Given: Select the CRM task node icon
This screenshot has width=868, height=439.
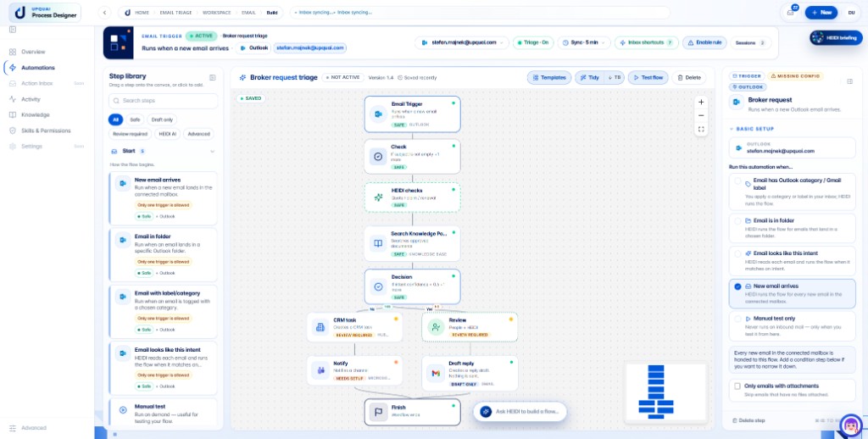Looking at the screenshot, I should pyautogui.click(x=320, y=327).
